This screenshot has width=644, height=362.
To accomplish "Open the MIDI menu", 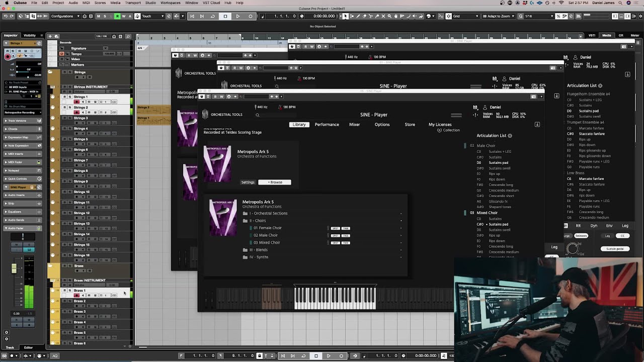I will tap(87, 3).
